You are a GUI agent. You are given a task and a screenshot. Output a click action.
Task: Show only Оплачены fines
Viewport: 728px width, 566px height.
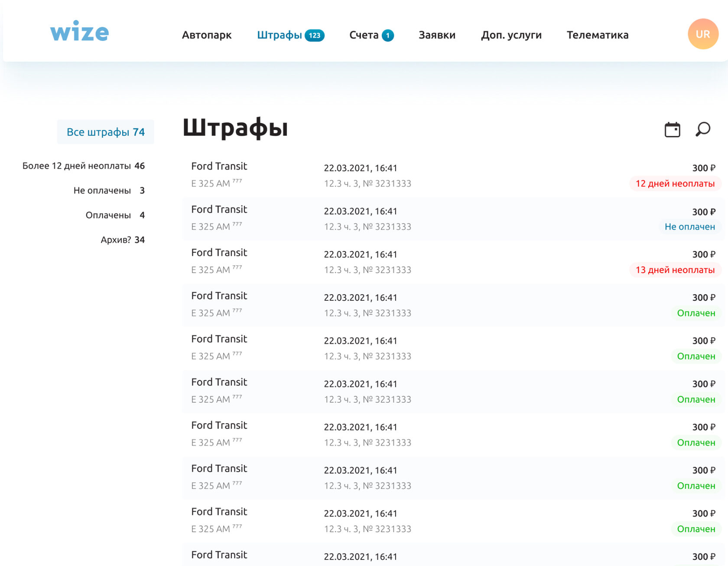[115, 215]
